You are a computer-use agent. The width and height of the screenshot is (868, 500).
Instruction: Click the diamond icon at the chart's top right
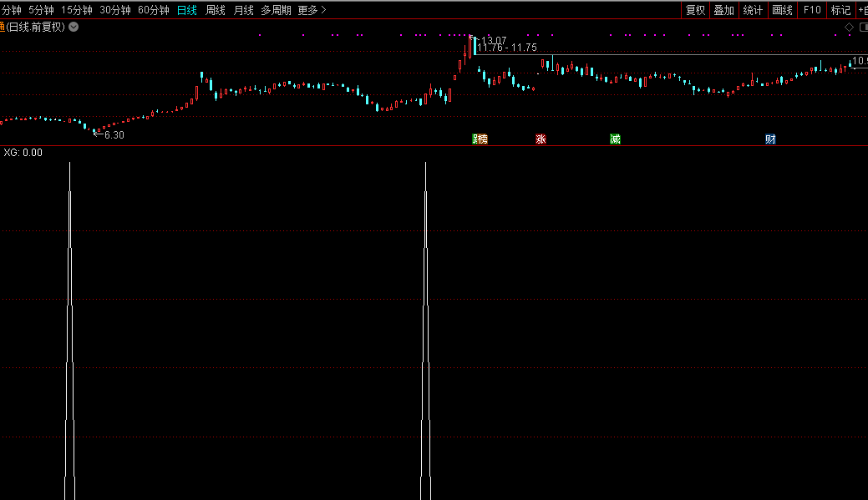tap(850, 27)
